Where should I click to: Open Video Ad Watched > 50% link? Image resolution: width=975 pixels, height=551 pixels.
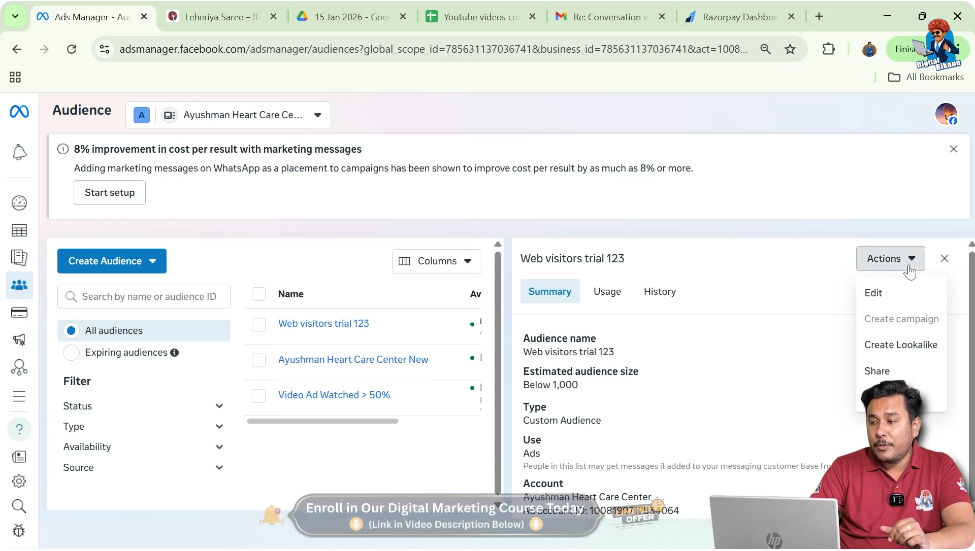click(x=334, y=395)
